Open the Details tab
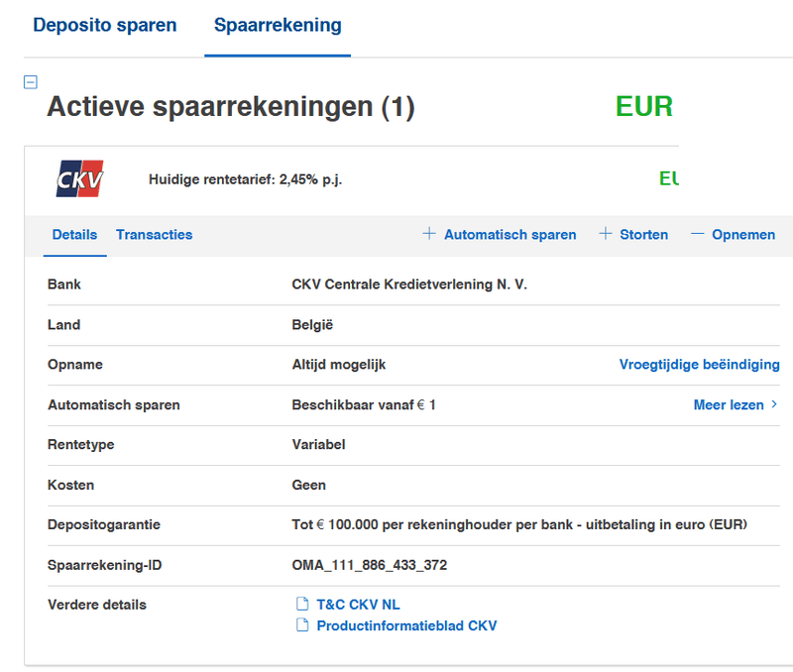 tap(74, 235)
